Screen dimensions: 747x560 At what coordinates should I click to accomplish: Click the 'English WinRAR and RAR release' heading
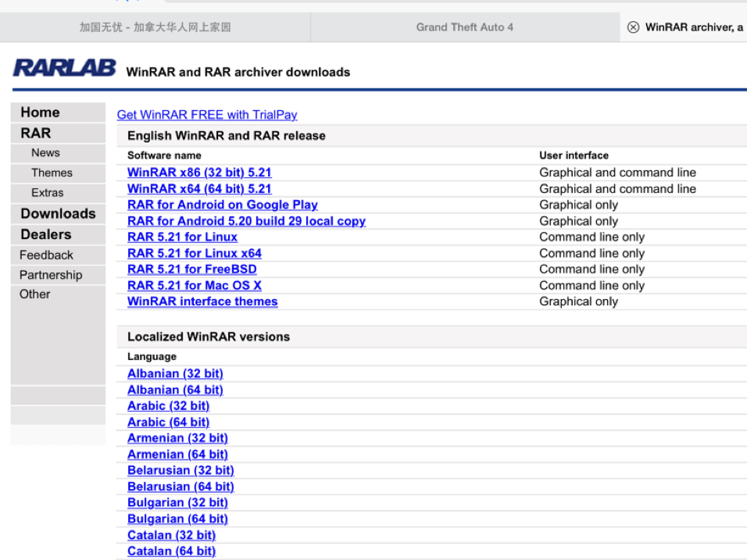coord(227,136)
